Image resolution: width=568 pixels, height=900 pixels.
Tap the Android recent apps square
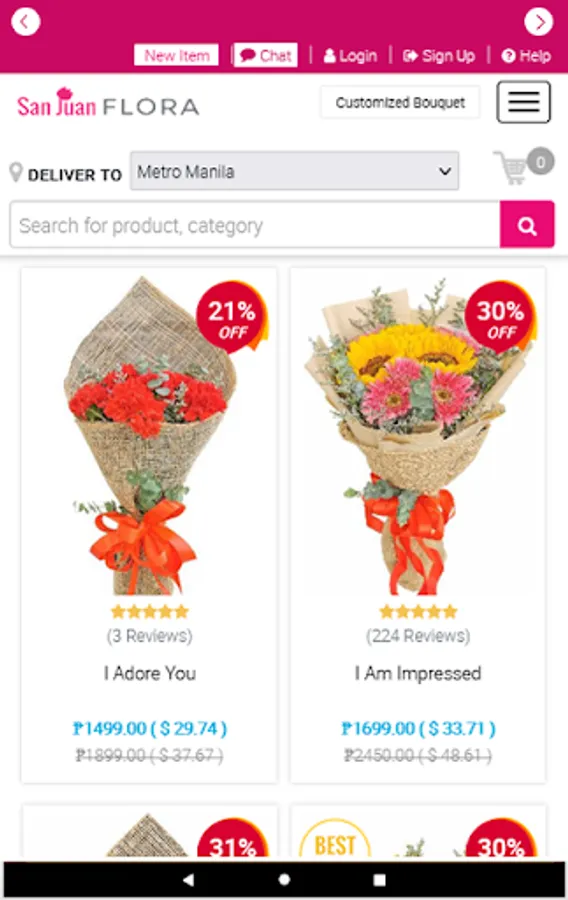tap(379, 879)
